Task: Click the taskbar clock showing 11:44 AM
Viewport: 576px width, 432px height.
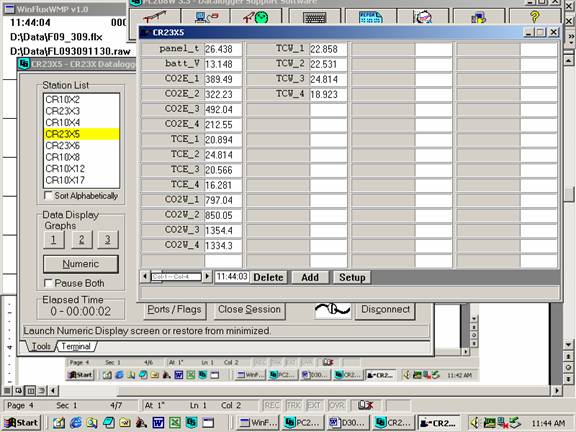Action: coord(548,423)
